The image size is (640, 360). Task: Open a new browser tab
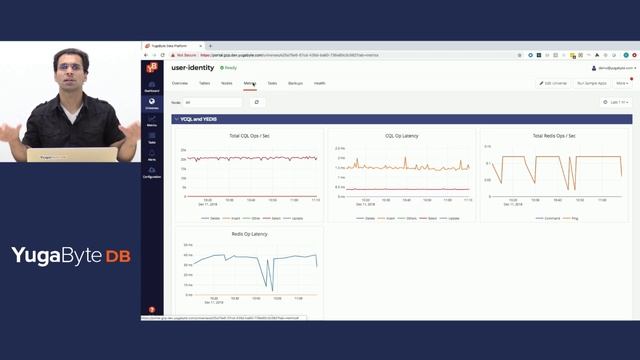(x=210, y=46)
